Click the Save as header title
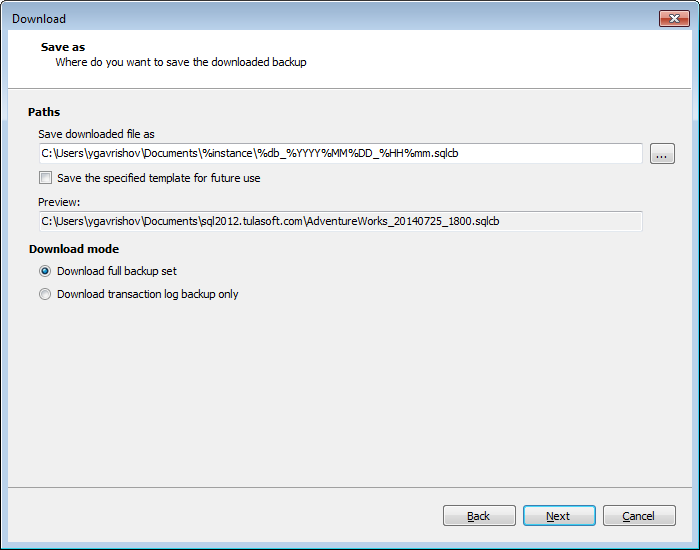700x550 pixels. 63,47
